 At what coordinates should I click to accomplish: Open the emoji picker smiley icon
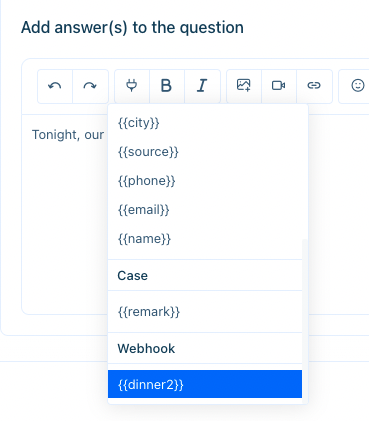pyautogui.click(x=358, y=85)
